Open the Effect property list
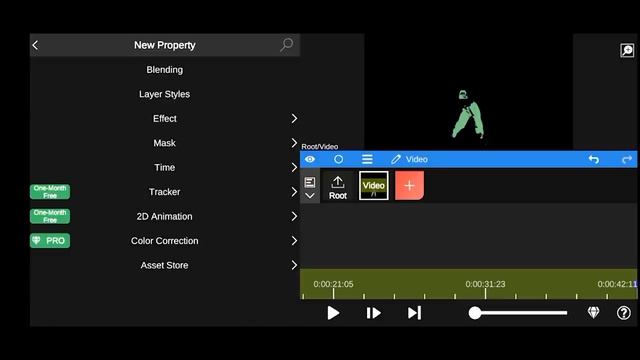Image resolution: width=640 pixels, height=360 pixels. click(164, 119)
